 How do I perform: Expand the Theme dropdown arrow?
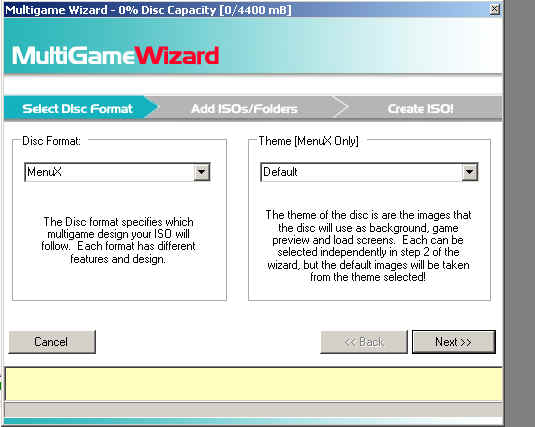(469, 172)
